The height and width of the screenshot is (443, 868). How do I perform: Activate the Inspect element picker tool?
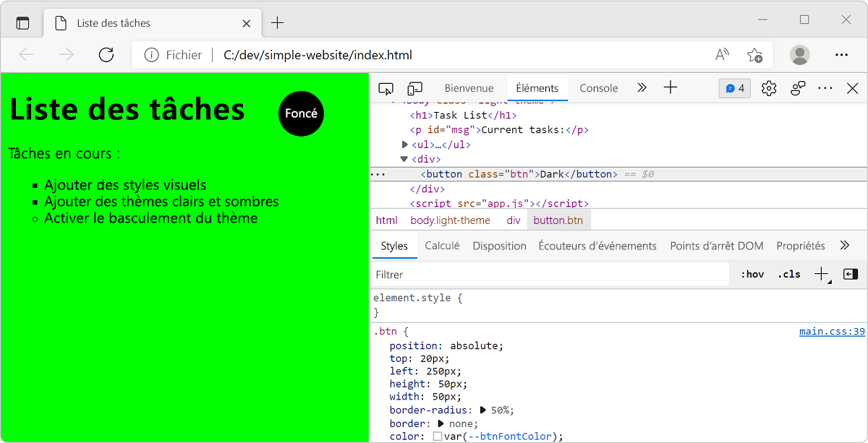pos(386,88)
